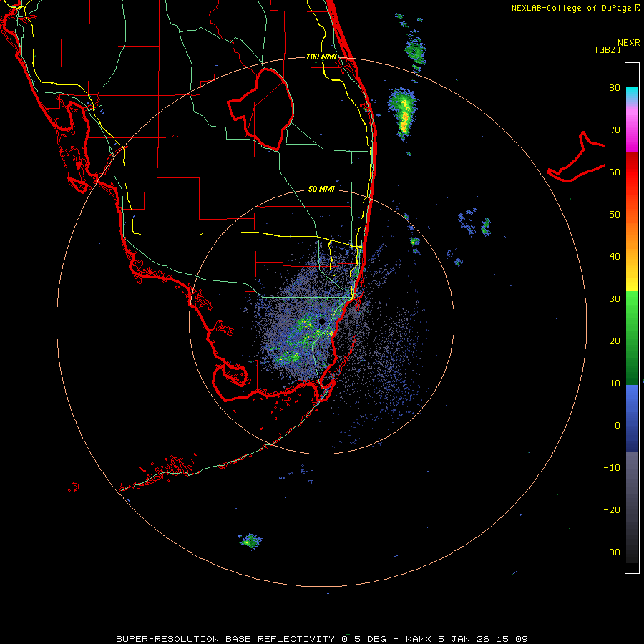Image resolution: width=644 pixels, height=644 pixels.
Task: Select the "80" dBZ scale value
Action: pyautogui.click(x=615, y=88)
